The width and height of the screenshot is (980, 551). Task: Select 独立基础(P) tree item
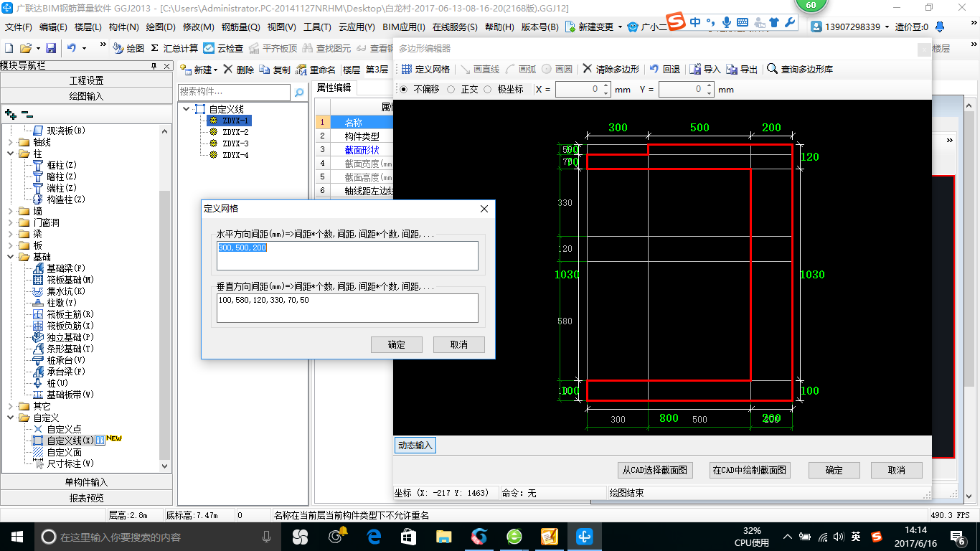[x=70, y=337]
